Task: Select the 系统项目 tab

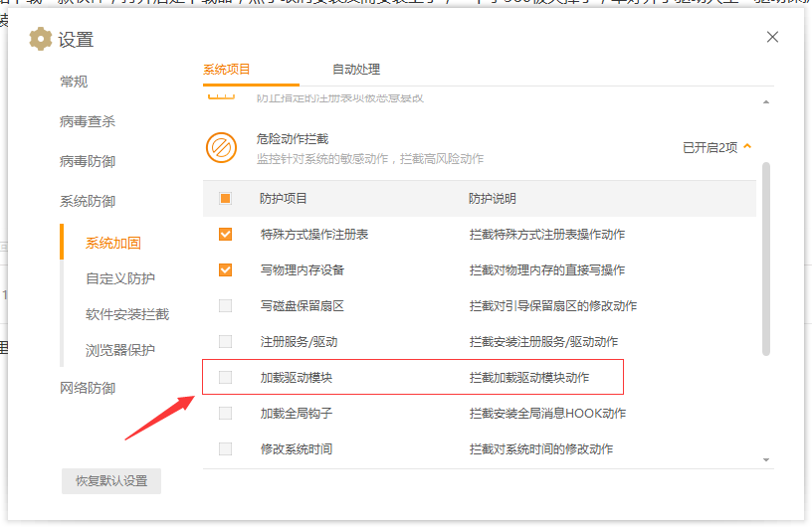Action: pos(227,70)
